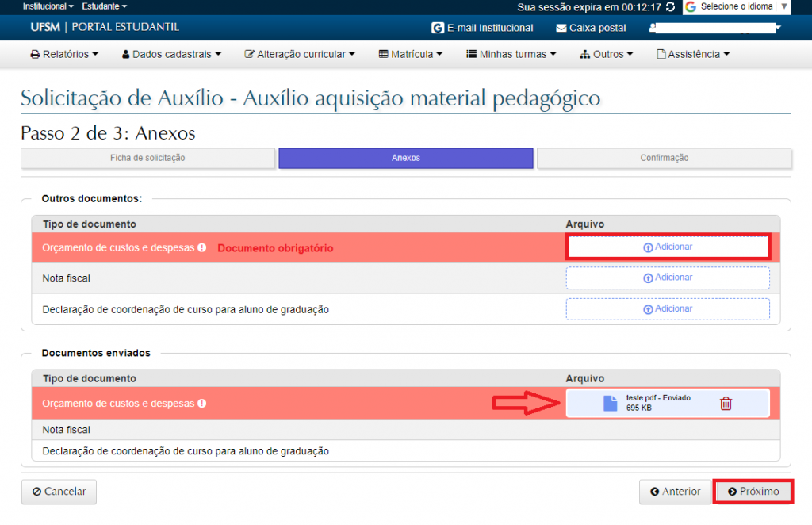Open Caixa postal envelope link
This screenshot has height=525, width=812.
click(591, 28)
